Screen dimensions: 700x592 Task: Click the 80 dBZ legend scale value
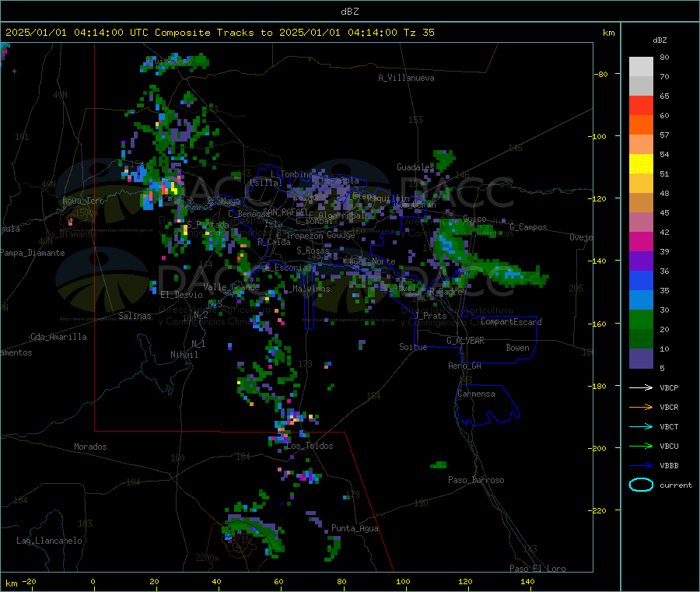click(x=664, y=57)
